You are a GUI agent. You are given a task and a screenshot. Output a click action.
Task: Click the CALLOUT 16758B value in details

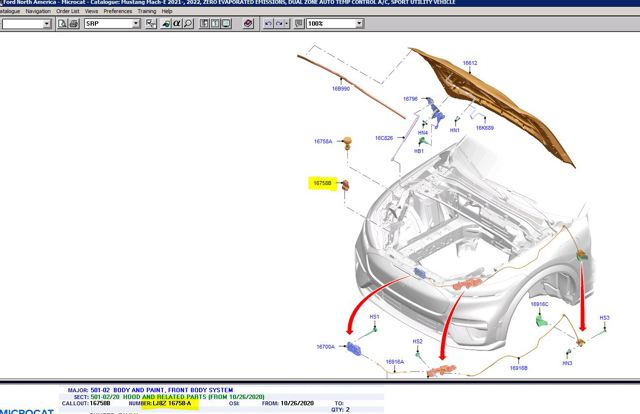[x=100, y=403]
